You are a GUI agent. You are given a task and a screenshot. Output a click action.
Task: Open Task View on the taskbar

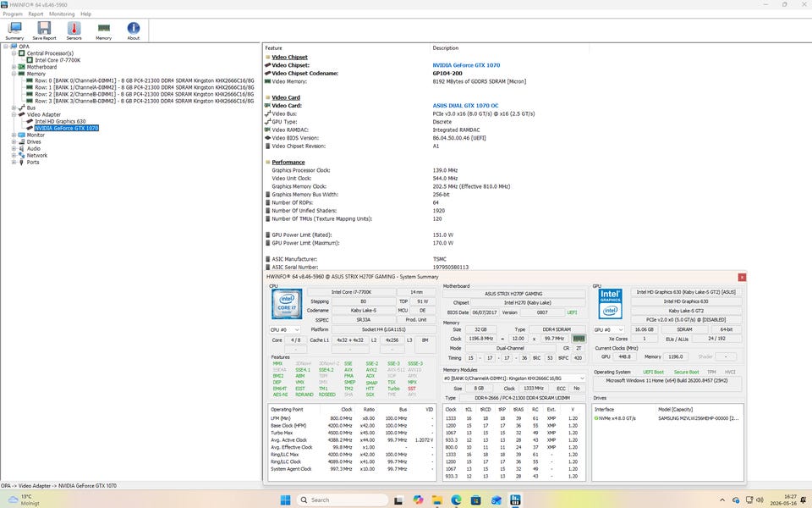point(398,500)
